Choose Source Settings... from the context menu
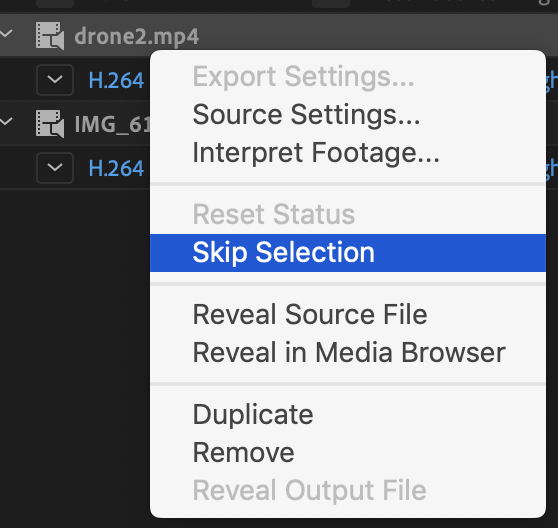The height and width of the screenshot is (528, 558). (306, 115)
